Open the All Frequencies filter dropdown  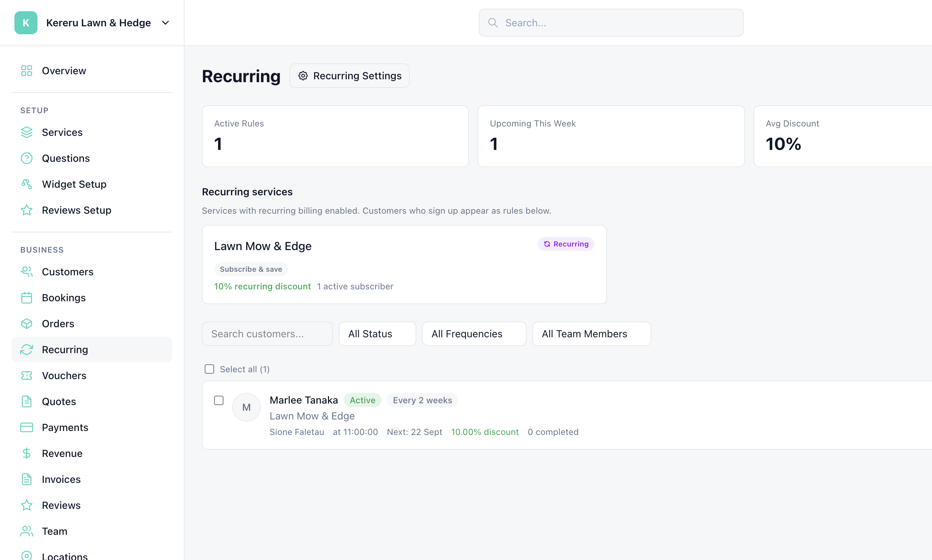(474, 334)
